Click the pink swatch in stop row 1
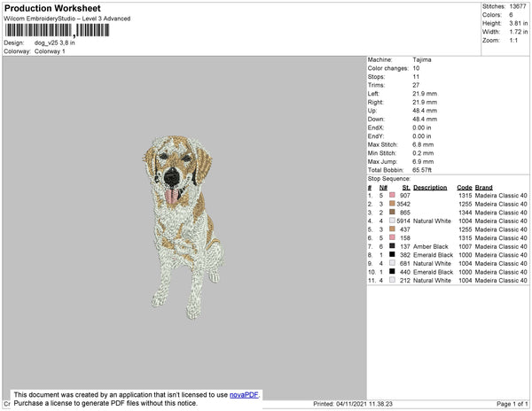This screenshot has height=411, width=532. [392, 195]
